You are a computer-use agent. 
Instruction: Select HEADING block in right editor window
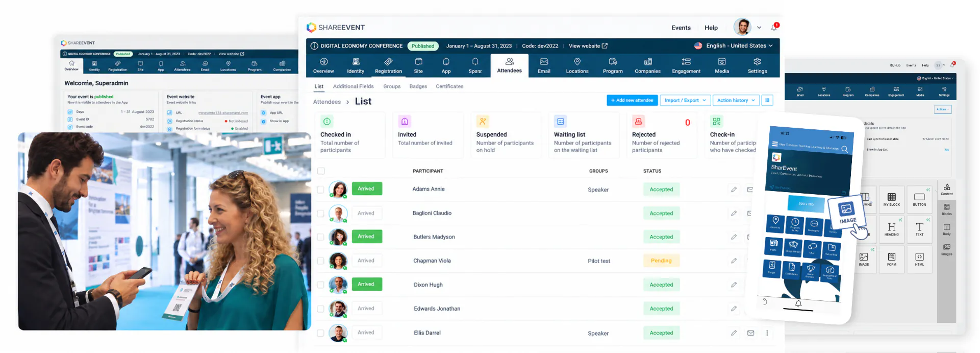click(x=891, y=229)
